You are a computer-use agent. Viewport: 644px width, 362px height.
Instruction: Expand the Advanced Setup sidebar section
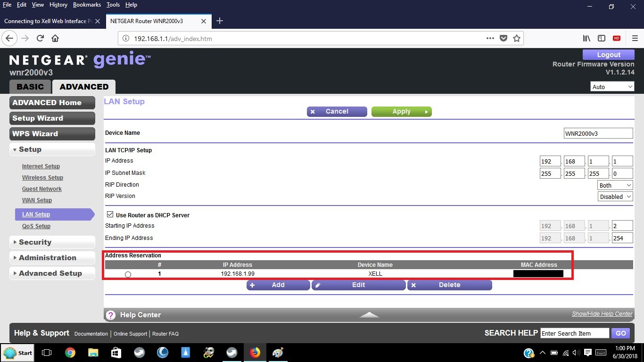52,273
